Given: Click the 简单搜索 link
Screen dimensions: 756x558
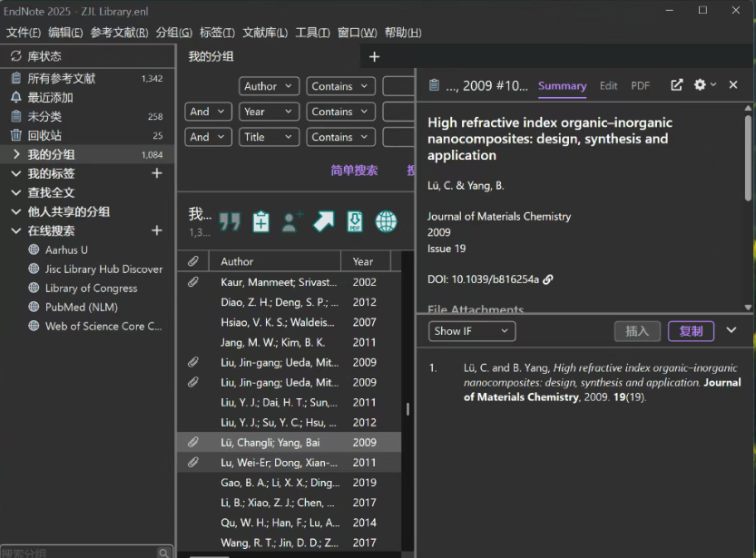Looking at the screenshot, I should click(x=354, y=170).
